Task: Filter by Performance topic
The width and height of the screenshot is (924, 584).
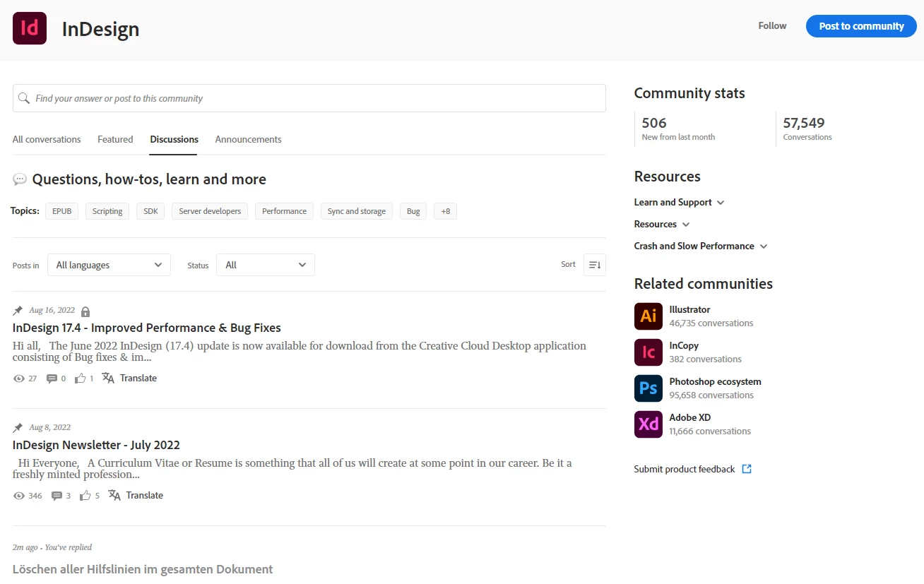Action: pos(284,211)
